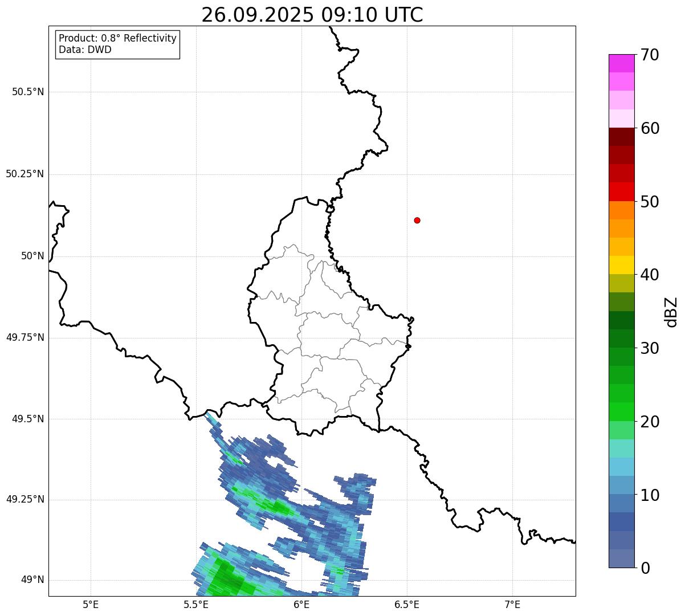Click the colorbar 40 tick label
This screenshot has width=685, height=616.
pyautogui.click(x=650, y=275)
